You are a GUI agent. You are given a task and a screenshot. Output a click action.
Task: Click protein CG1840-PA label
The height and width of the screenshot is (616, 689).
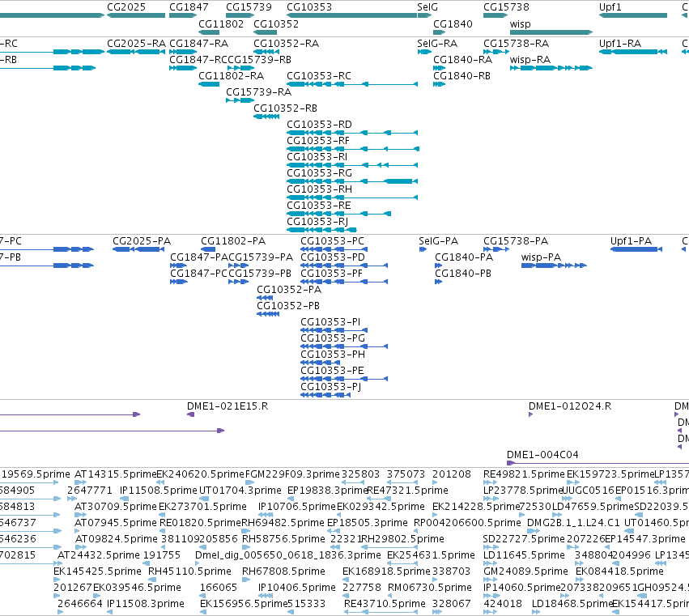pos(464,257)
